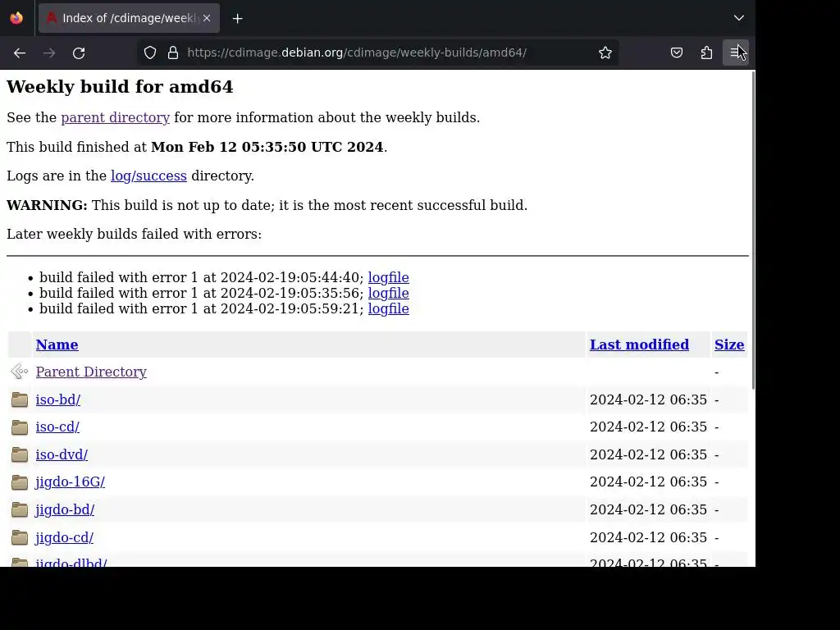Open the iso-bd/ folder

pos(58,399)
